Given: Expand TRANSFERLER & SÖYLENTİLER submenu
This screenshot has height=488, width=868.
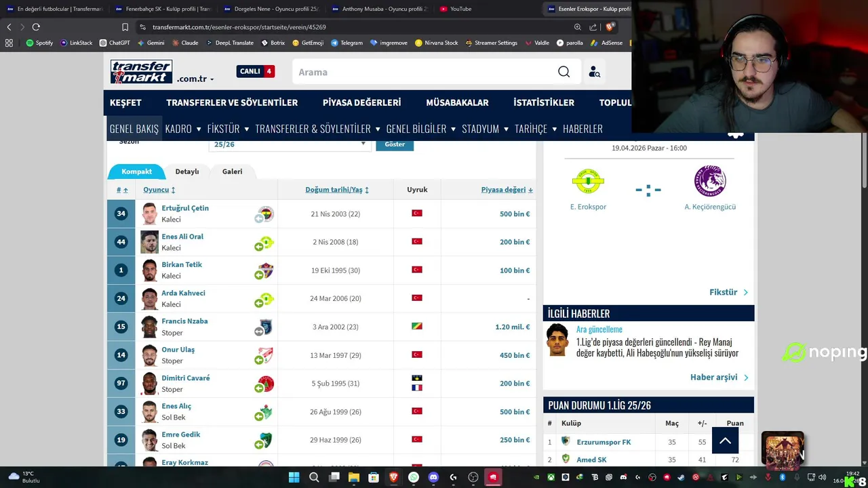Looking at the screenshot, I should tap(318, 129).
